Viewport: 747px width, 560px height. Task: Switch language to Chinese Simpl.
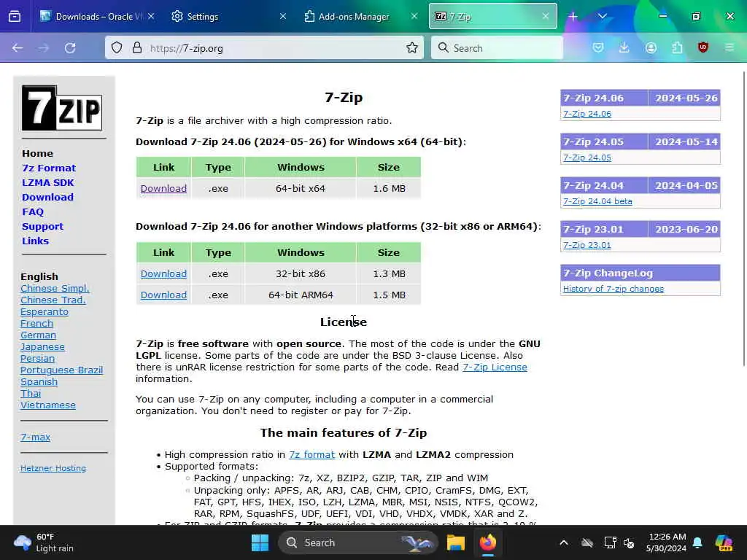point(55,289)
